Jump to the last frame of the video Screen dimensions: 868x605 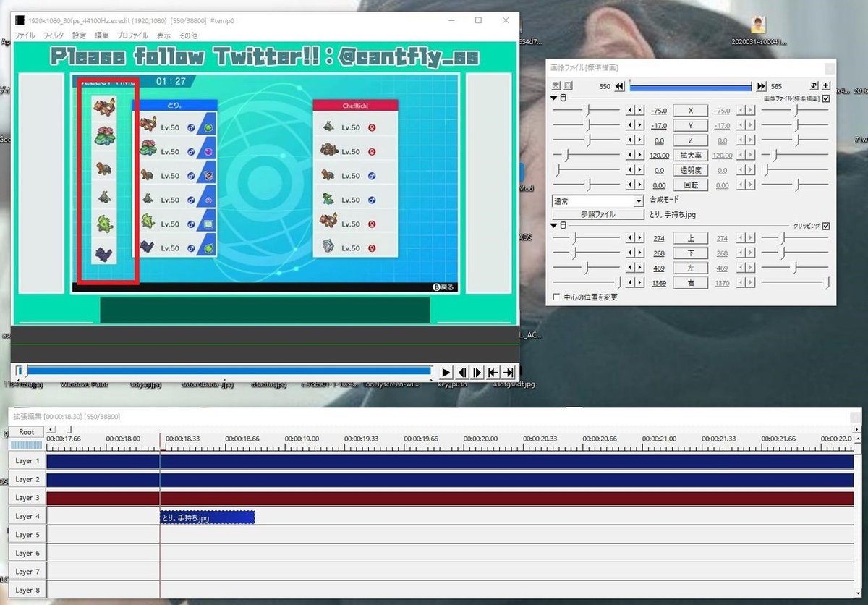click(x=509, y=372)
